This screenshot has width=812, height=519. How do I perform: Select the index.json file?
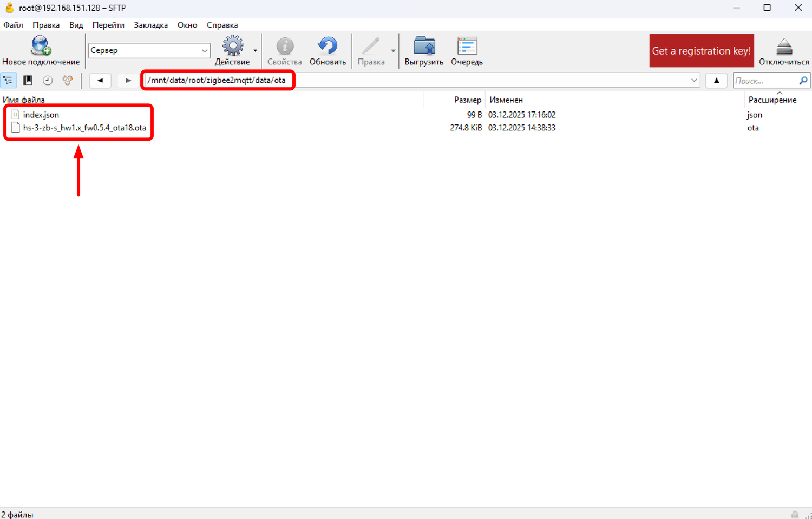pos(41,115)
